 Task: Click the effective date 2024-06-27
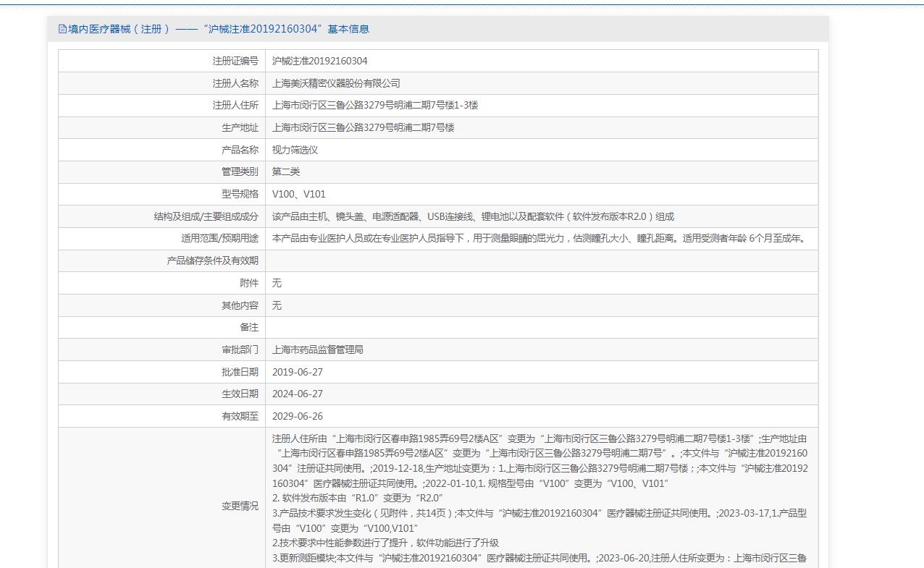click(x=298, y=394)
